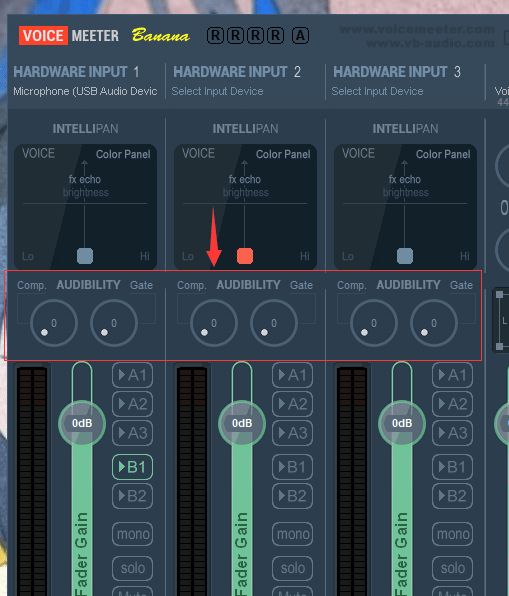This screenshot has width=509, height=596.
Task: Click 0dB fader knob on Input 3
Action: [x=402, y=423]
